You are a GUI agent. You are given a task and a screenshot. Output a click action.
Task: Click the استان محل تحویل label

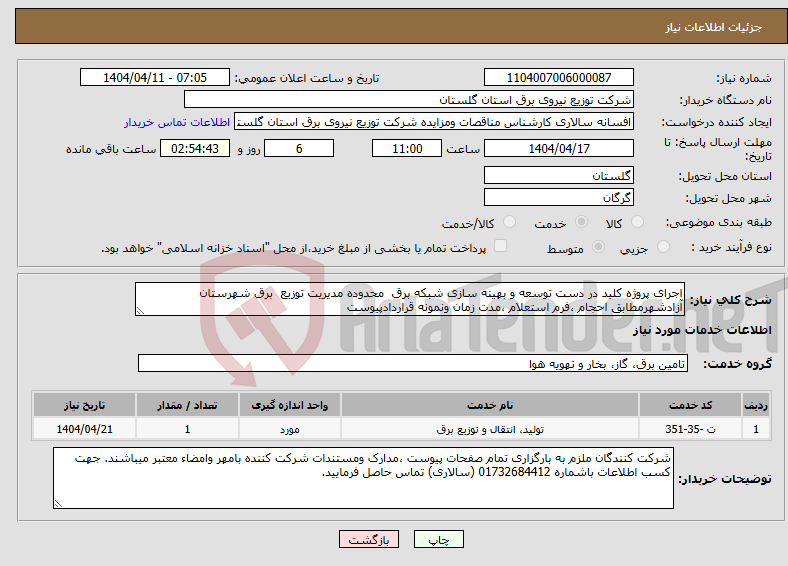coord(725,176)
